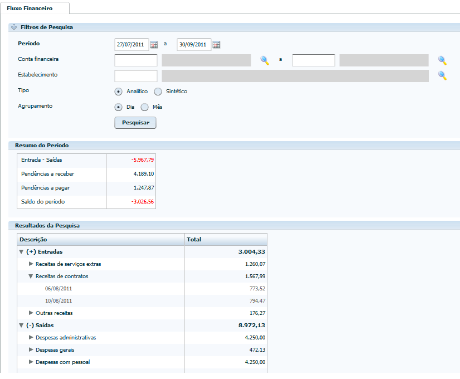The height and width of the screenshot is (379, 460).
Task: Click the Estabelecimento code field
Action: coord(136,76)
